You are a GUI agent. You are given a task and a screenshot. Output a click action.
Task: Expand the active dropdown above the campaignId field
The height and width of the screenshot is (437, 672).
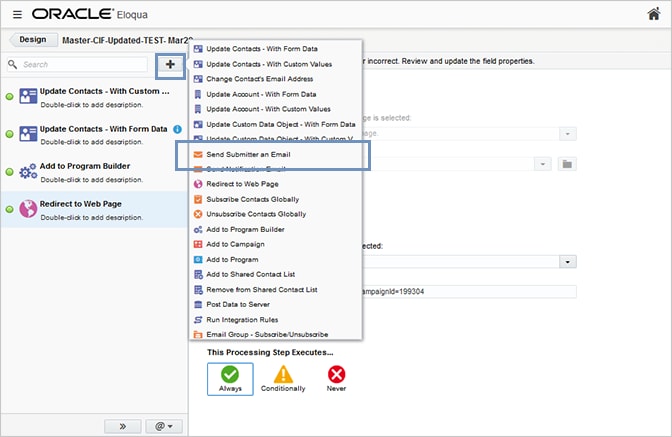coord(567,262)
